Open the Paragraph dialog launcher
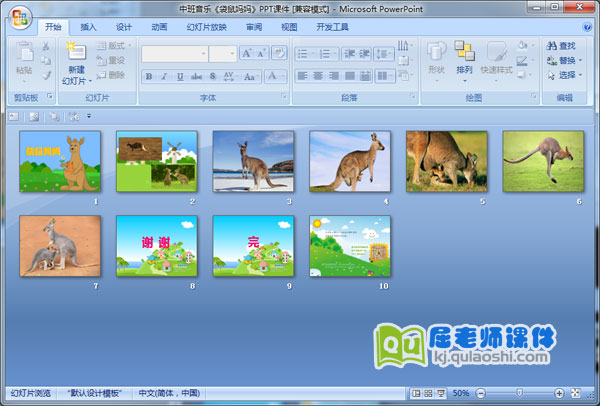The width and height of the screenshot is (600, 406). 412,96
